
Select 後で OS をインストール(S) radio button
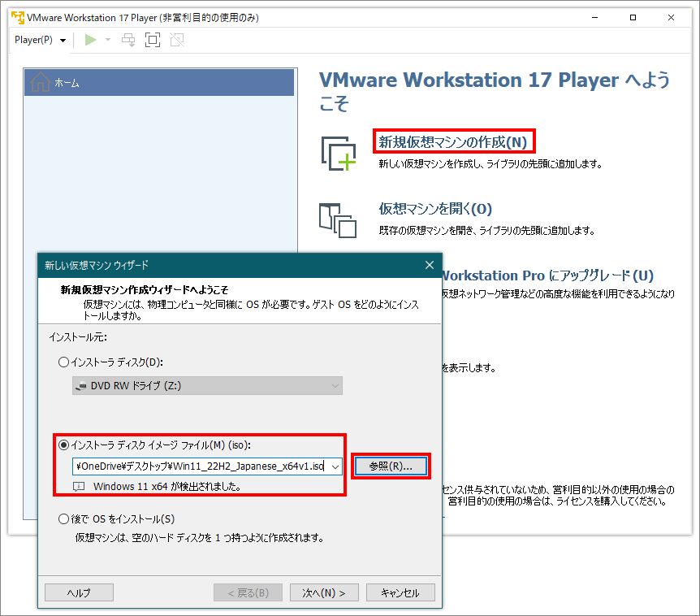tap(64, 519)
